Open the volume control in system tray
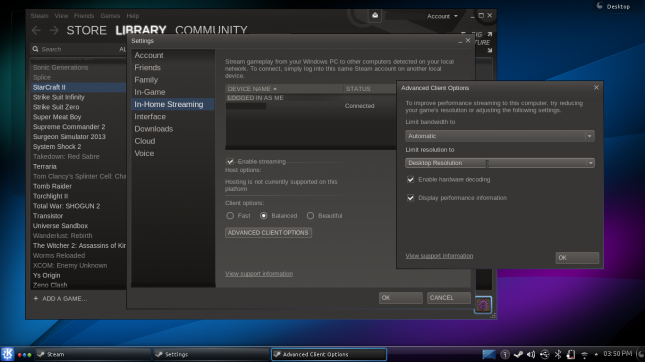This screenshot has width=645, height=362. pyautogui.click(x=531, y=354)
